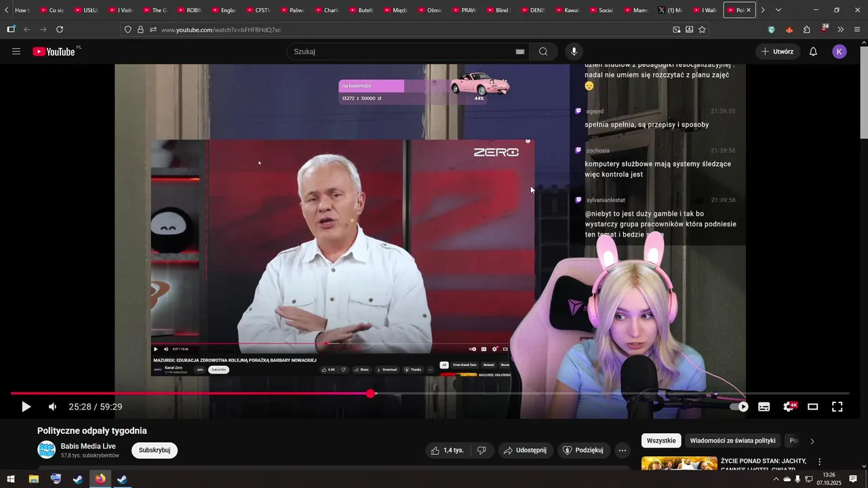This screenshot has height=488, width=868.
Task: Open the YouTube guide hamburger menu
Action: [x=16, y=52]
